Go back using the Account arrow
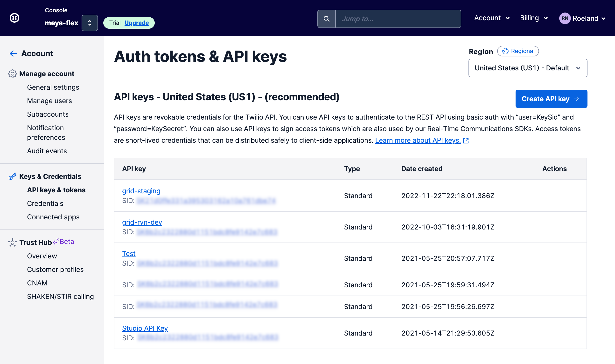615x364 pixels. coord(13,54)
